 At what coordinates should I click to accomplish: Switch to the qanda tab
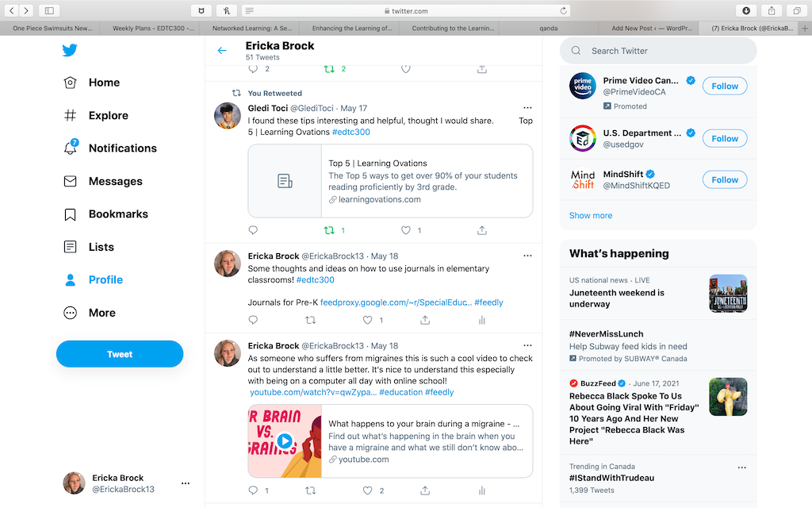pyautogui.click(x=549, y=28)
